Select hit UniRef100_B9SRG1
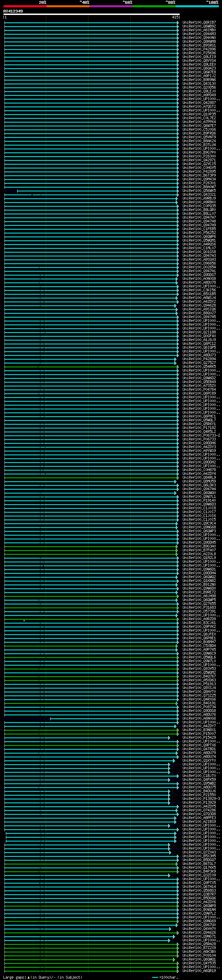 pyautogui.click(x=199, y=45)
